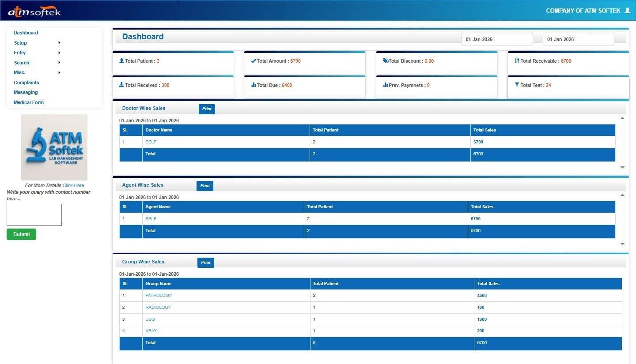636x364 pixels.
Task: Click the bar chart icon beside Total Due
Action: (253, 85)
